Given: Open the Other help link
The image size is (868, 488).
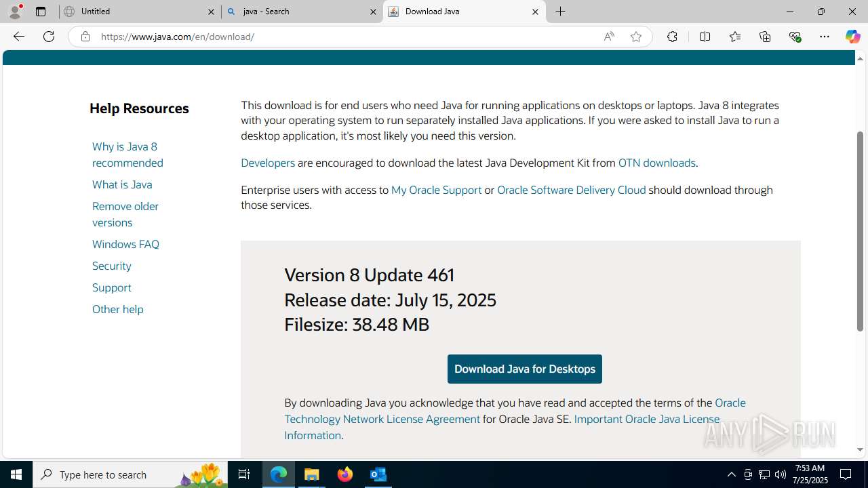Looking at the screenshot, I should pos(118,309).
